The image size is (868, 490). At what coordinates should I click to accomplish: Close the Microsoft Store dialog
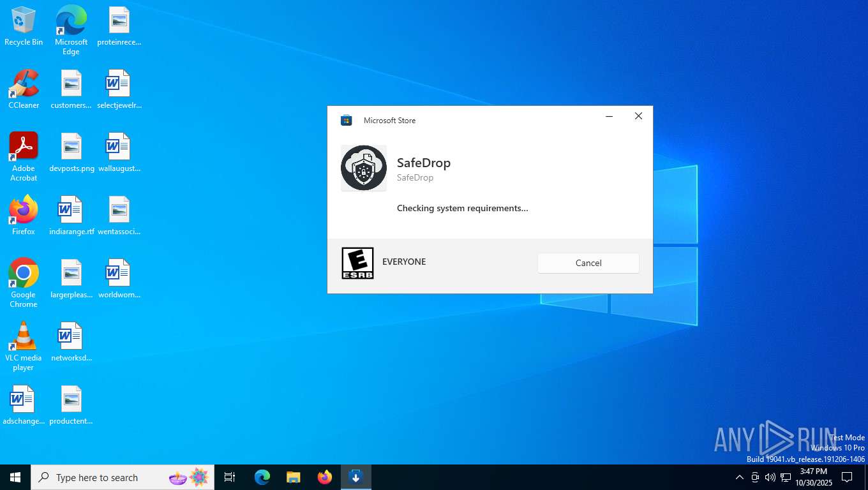638,116
